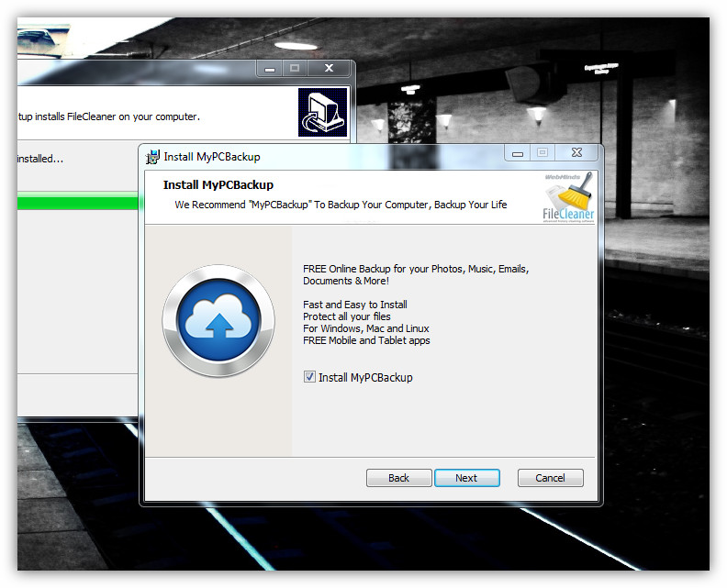Click the FileCleaner broom logo
This screenshot has height=588, width=727.
coord(568,197)
